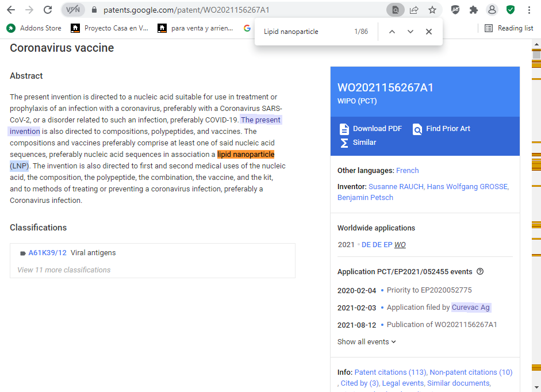Click the find bar search text field
The width and height of the screenshot is (541, 392).
(305, 32)
